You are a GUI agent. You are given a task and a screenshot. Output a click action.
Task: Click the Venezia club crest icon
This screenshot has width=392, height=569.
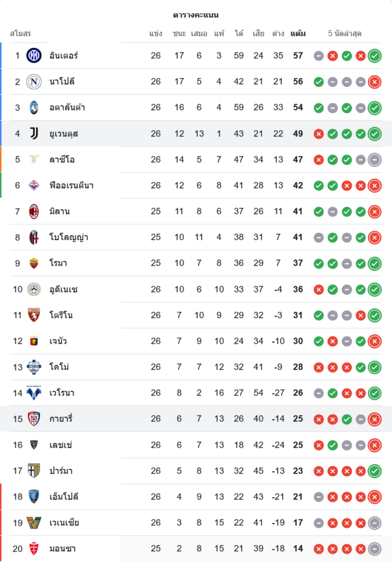point(34,523)
